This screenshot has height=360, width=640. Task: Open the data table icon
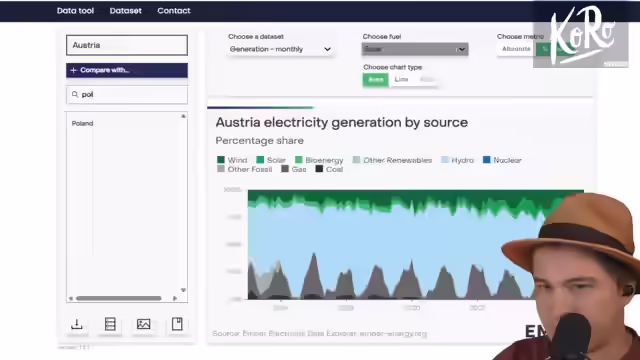110,324
